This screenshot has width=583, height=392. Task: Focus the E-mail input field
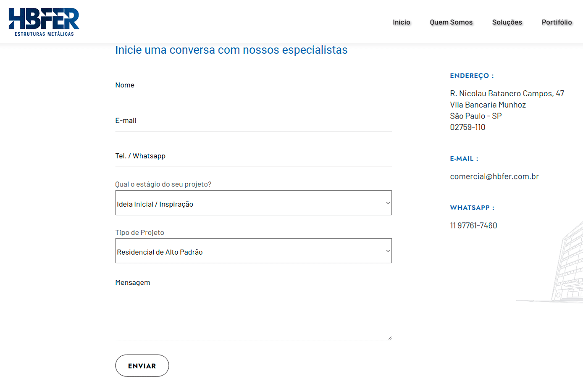tap(253, 121)
